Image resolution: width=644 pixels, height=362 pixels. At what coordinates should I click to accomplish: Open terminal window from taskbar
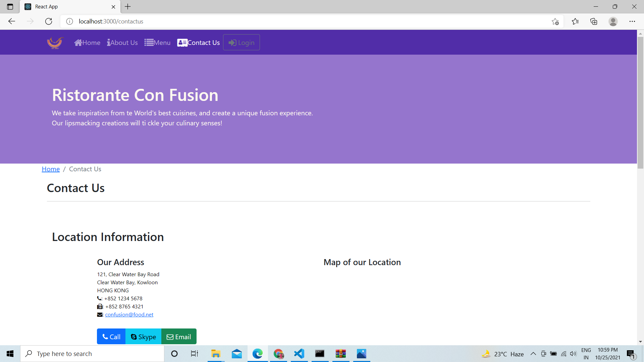coord(320,354)
